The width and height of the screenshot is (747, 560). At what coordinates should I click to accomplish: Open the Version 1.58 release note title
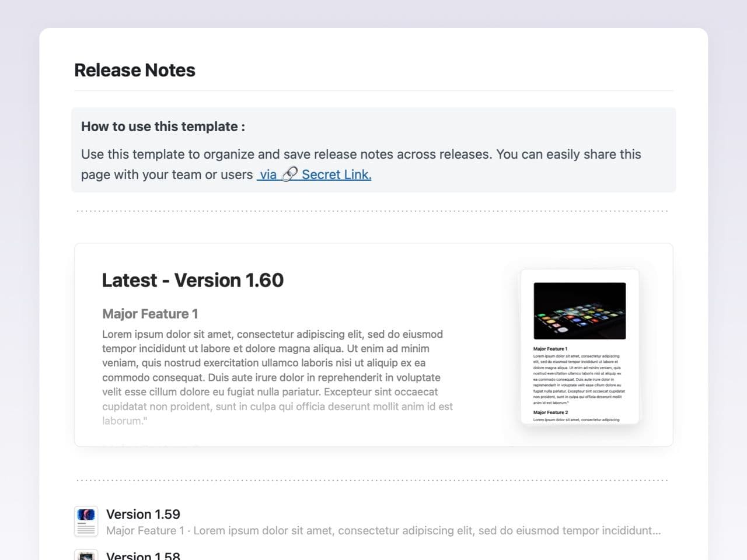coord(143,555)
